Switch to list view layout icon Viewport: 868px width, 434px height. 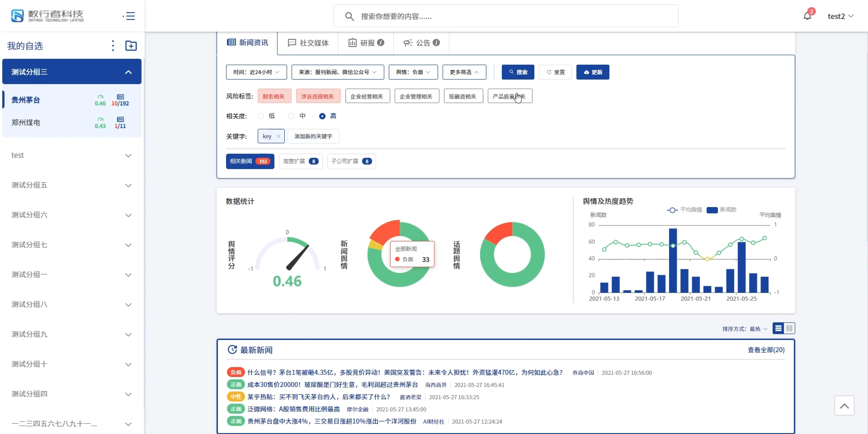tap(778, 328)
